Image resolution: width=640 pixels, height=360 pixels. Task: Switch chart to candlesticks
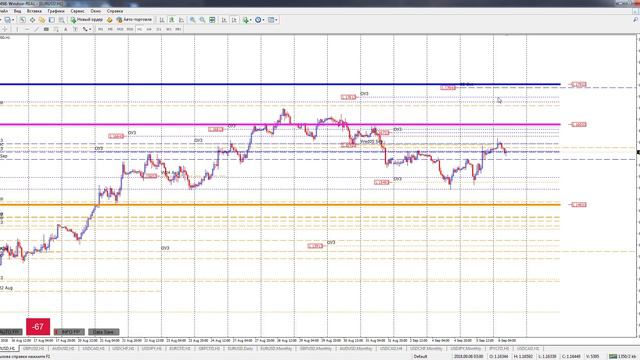[172, 20]
